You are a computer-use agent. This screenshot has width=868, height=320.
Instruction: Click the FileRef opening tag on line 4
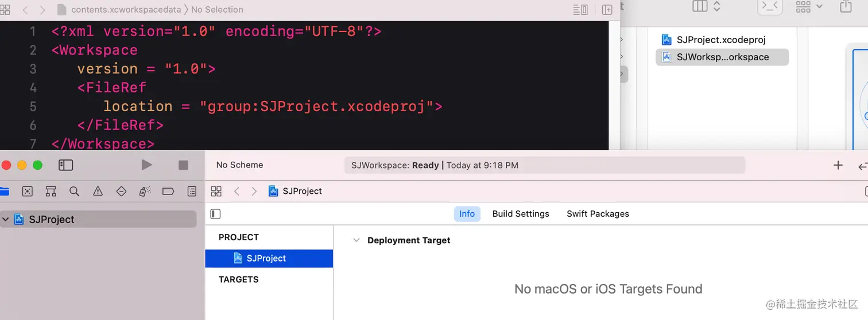(x=112, y=88)
